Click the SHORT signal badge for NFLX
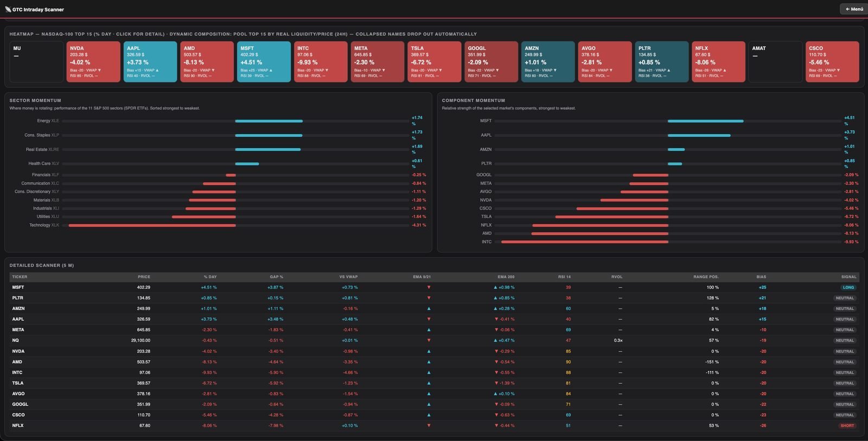Viewport: 868px width, 441px height. 847,426
